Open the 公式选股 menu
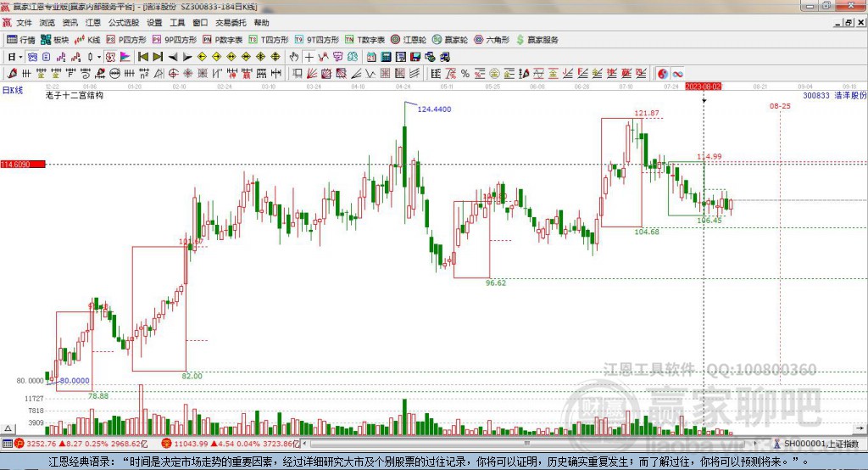Screen dimensions: 868x470 click(124, 23)
